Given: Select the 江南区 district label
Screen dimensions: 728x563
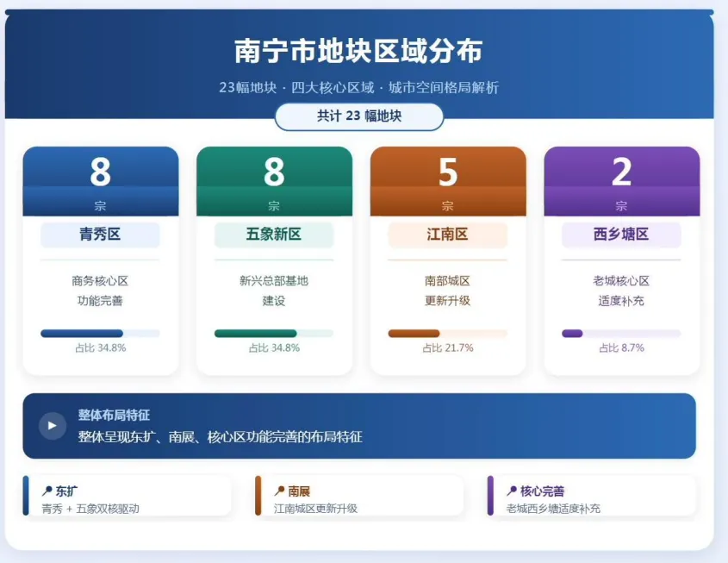Looking at the screenshot, I should tap(448, 235).
